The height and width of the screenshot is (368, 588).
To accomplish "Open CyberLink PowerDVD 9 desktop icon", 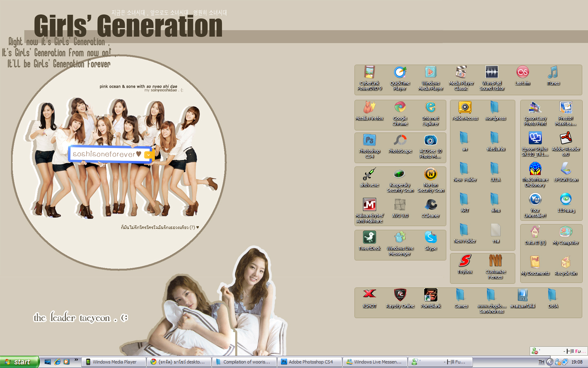I will point(370,78).
